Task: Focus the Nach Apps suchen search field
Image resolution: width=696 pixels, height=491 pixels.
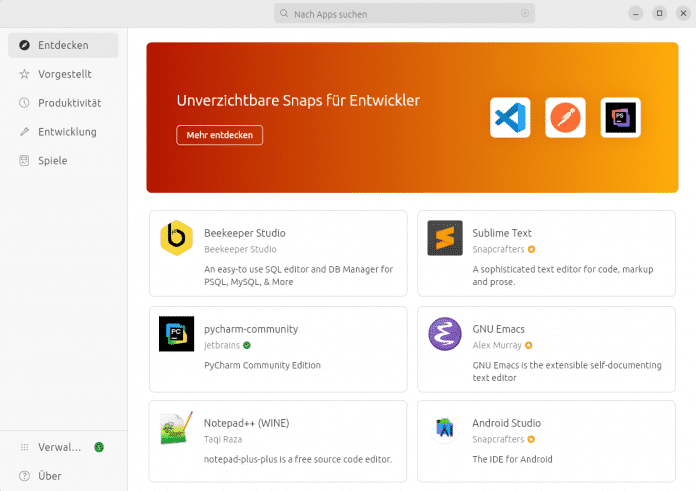Action: [x=404, y=13]
